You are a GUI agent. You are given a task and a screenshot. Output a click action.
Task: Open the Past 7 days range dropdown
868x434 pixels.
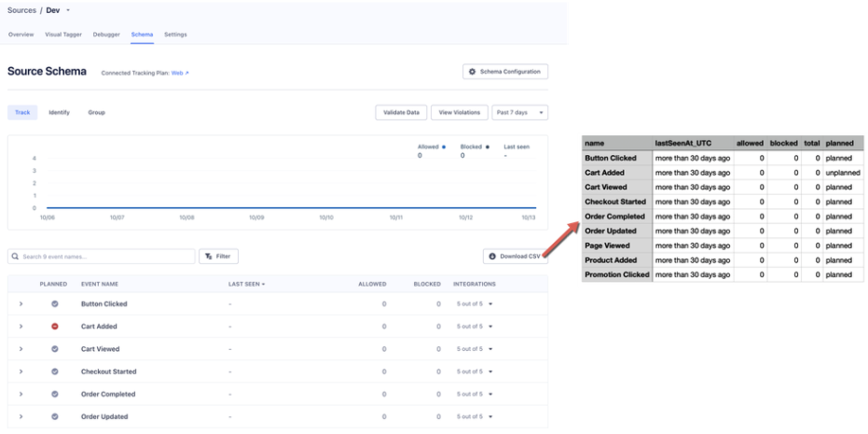click(519, 113)
